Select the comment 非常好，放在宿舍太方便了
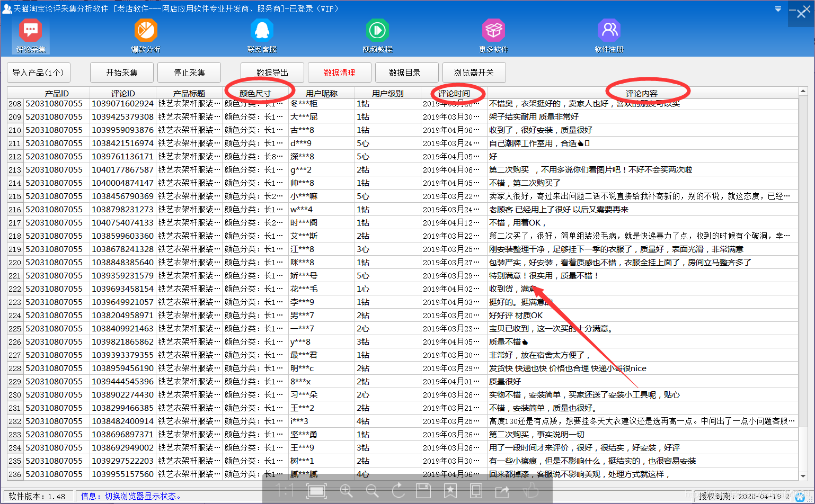This screenshot has height=504, width=815. [643, 355]
